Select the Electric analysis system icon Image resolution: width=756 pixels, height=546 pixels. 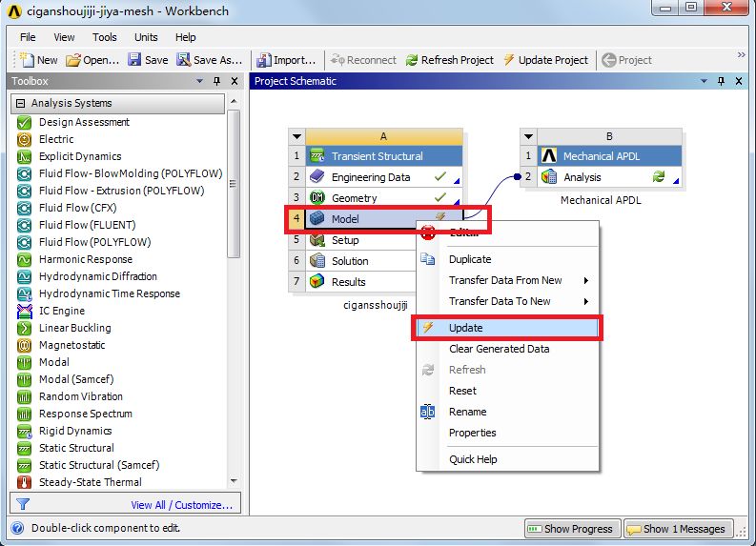point(24,139)
